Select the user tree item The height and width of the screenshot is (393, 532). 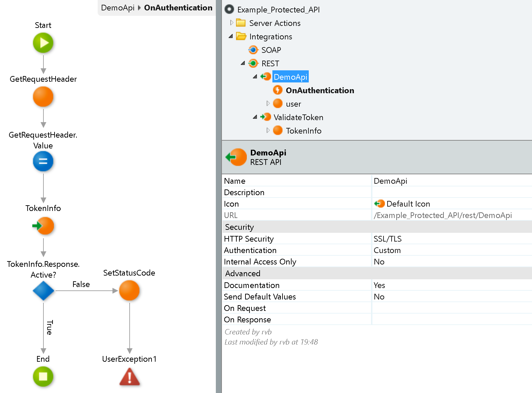click(293, 104)
